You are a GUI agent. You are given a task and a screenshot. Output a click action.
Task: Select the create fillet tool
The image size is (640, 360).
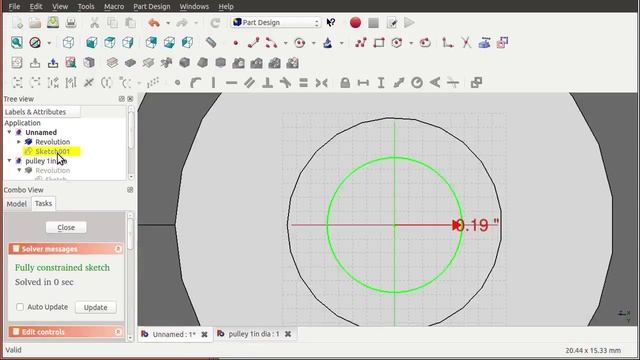tap(448, 42)
